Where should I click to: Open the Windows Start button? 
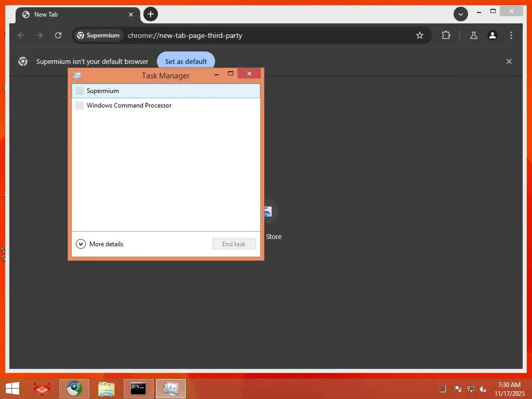pyautogui.click(x=12, y=389)
